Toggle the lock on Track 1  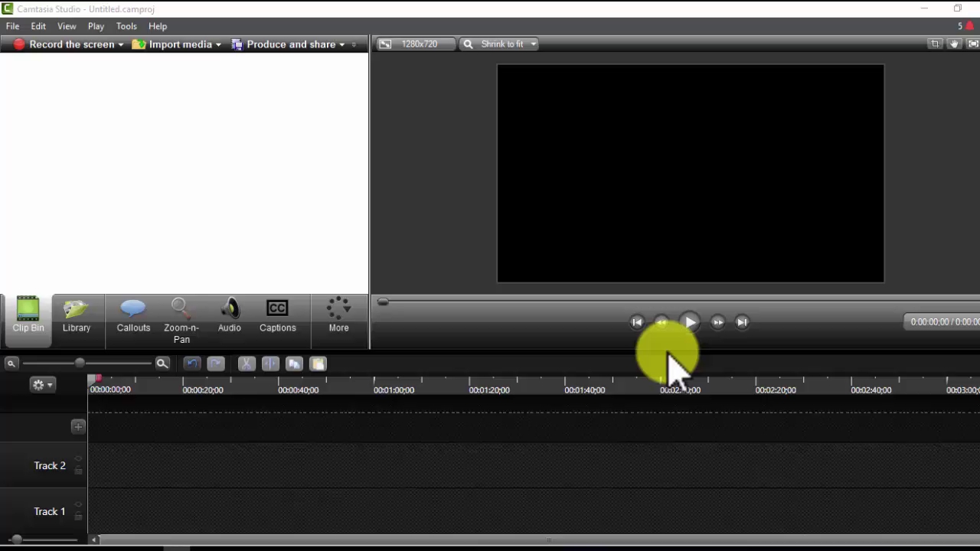(x=78, y=517)
